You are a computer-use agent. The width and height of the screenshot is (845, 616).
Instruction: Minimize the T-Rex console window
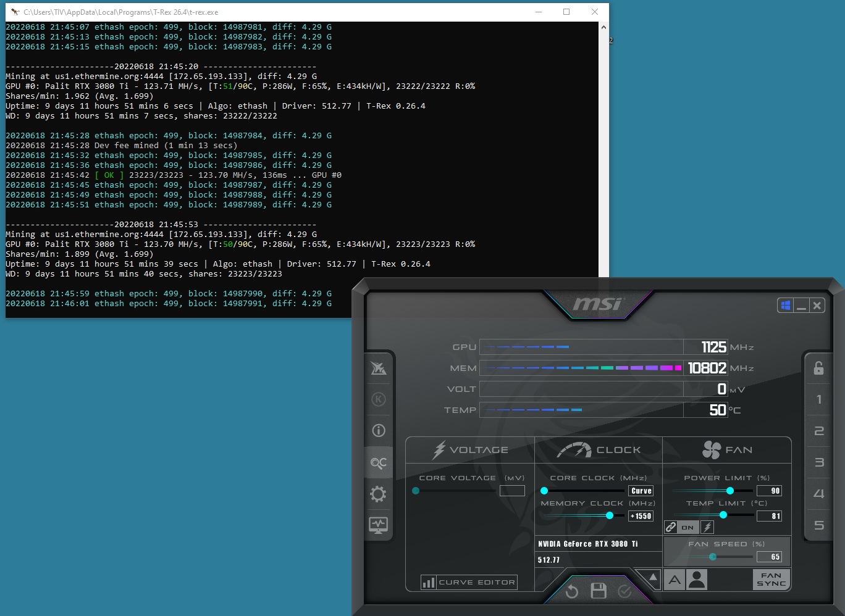coord(538,12)
